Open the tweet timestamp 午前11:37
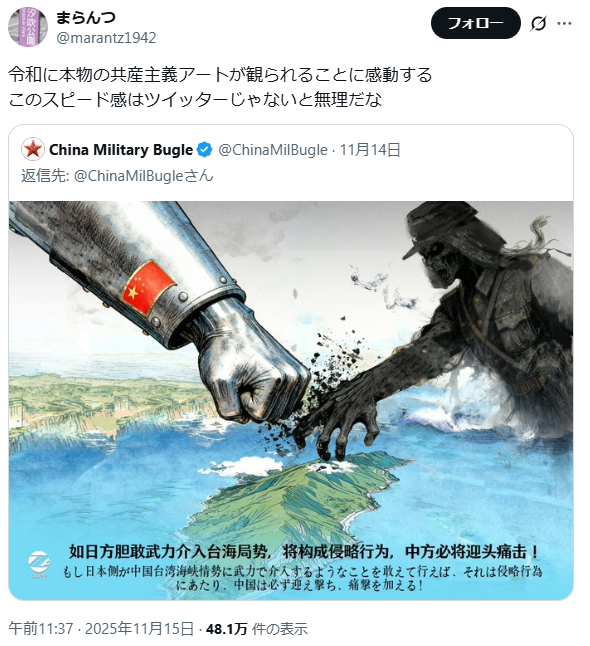This screenshot has width=590, height=646. (40, 629)
